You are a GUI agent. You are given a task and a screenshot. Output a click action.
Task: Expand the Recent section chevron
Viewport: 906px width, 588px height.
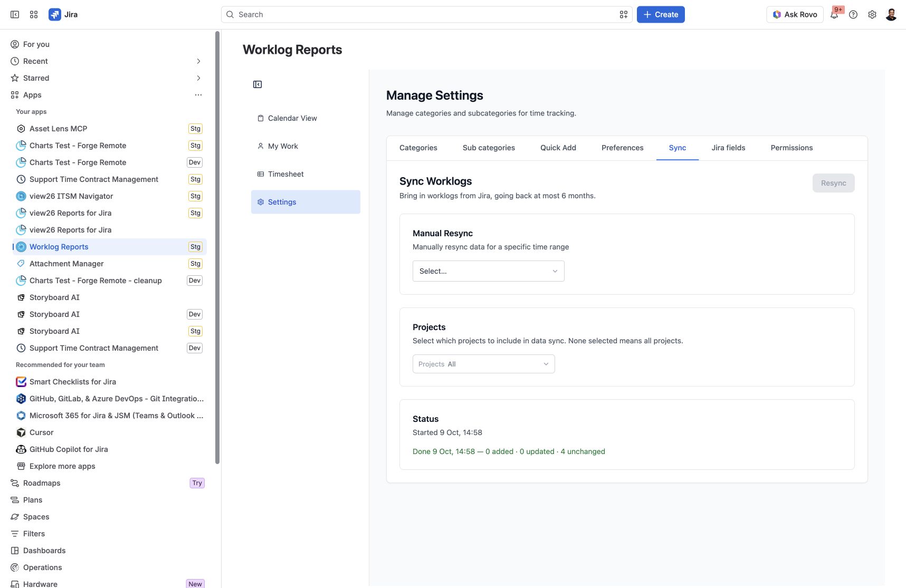point(198,61)
